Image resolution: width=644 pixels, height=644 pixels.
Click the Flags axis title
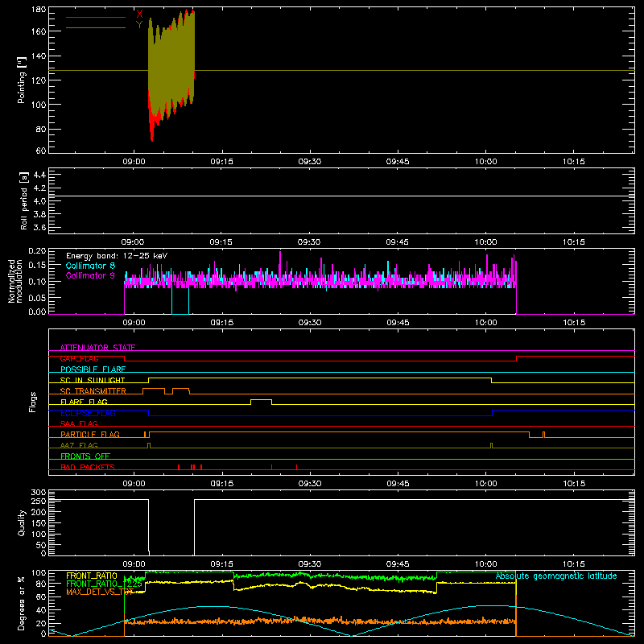pos(32,402)
